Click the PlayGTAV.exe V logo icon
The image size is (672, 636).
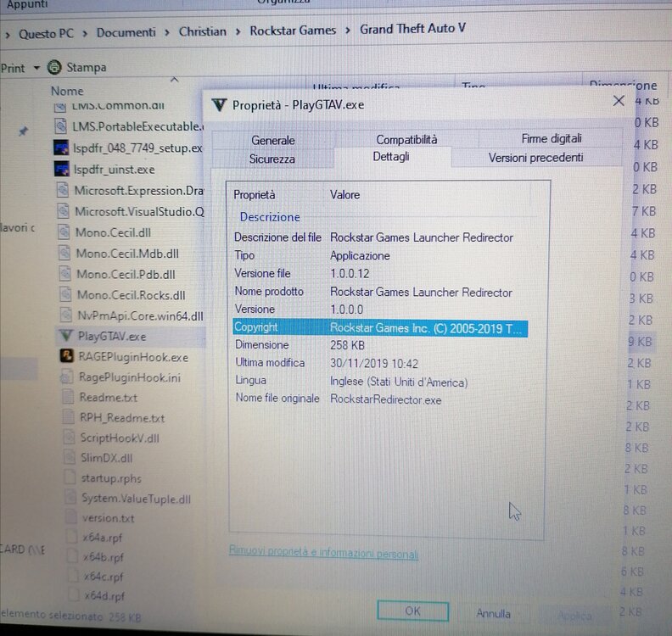(x=66, y=335)
